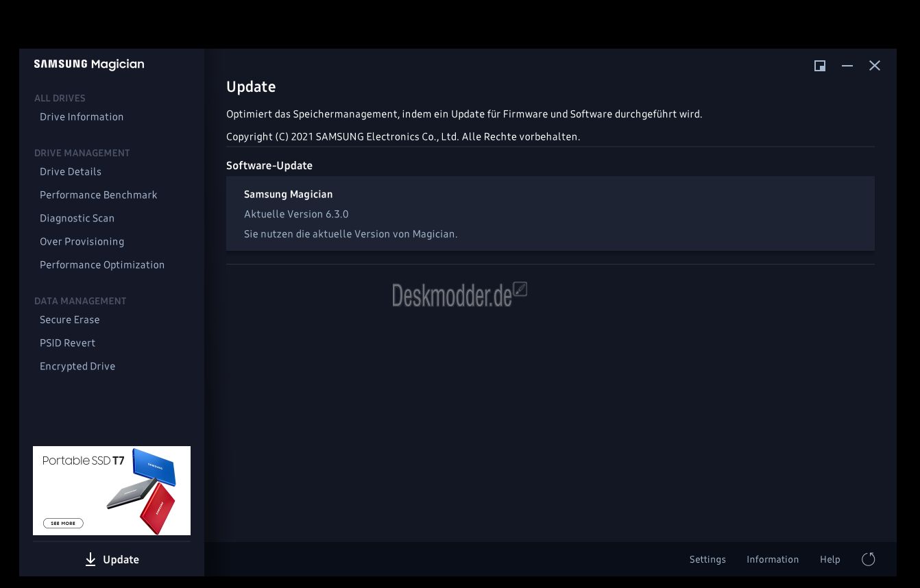Open Encrypted Drive section
This screenshot has width=920, height=588.
(x=77, y=366)
